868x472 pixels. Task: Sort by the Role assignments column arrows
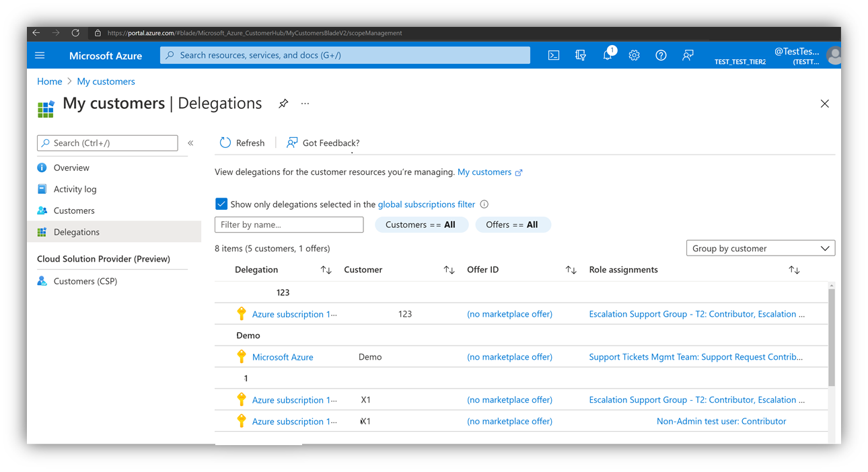coord(795,270)
